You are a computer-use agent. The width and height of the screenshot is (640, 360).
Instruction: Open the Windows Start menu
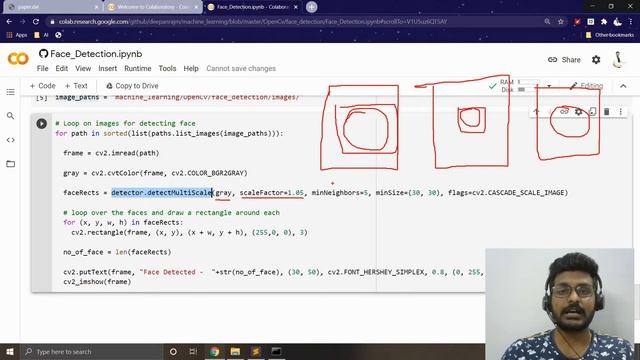click(x=10, y=351)
